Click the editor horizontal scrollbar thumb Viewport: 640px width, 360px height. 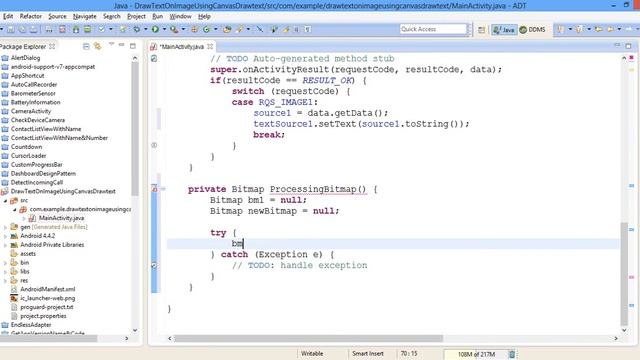click(308, 338)
